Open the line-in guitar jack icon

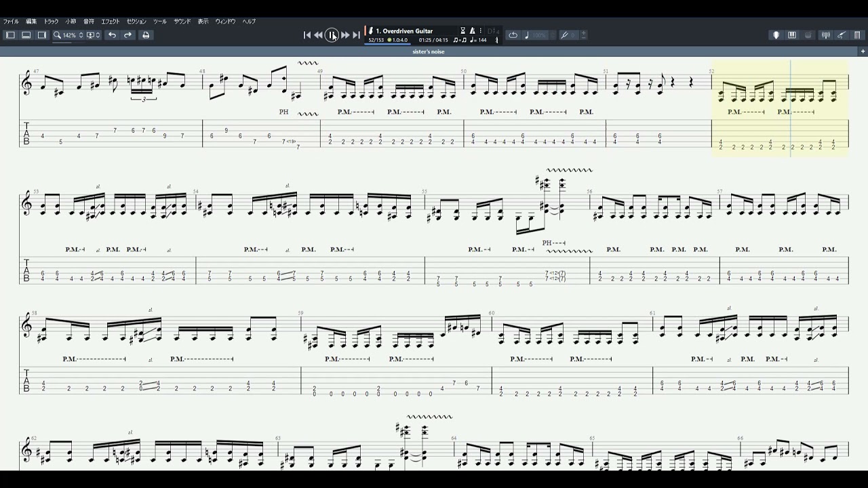(842, 35)
